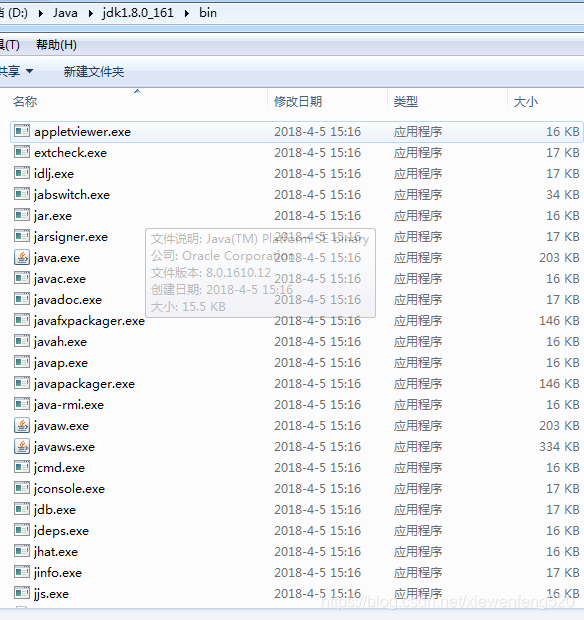This screenshot has height=620, width=584.
Task: Click the appletviewer.exe file icon
Action: pyautogui.click(x=22, y=131)
